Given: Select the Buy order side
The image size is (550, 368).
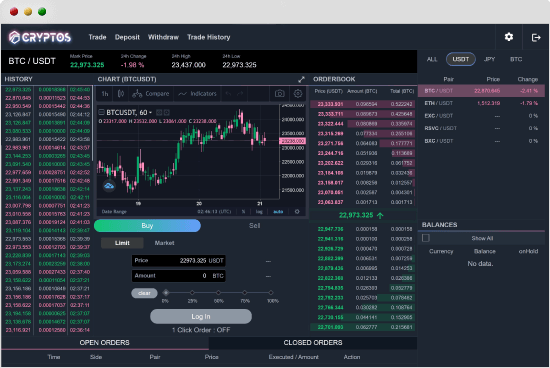Looking at the screenshot, I should tap(147, 226).
